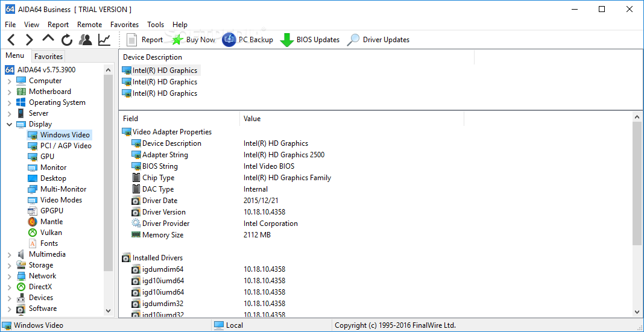The image size is (644, 332).
Task: Expand the Computer tree node
Action: coord(10,81)
